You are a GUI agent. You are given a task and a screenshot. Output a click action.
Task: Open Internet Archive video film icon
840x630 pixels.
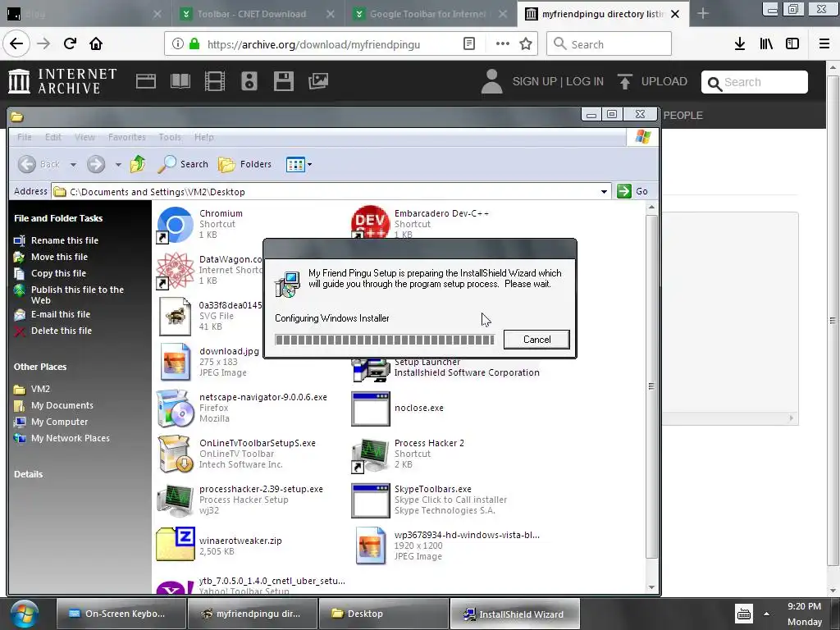(215, 81)
